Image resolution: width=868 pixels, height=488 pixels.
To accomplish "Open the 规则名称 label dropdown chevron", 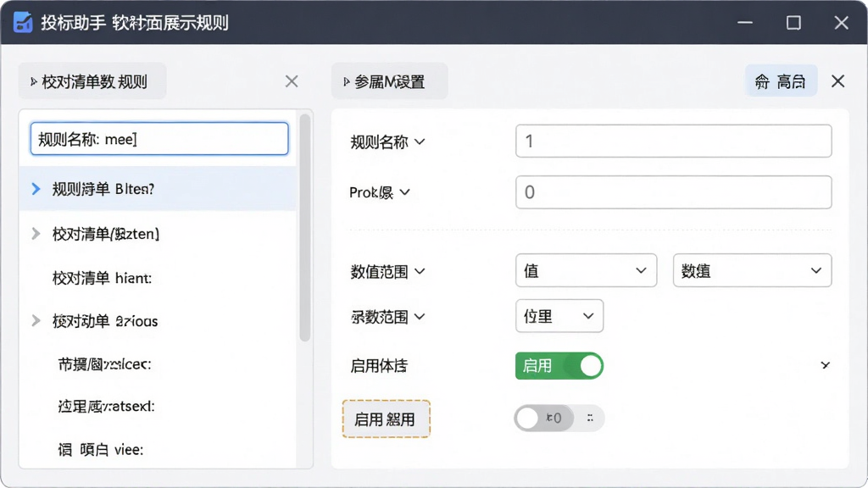I will point(420,141).
